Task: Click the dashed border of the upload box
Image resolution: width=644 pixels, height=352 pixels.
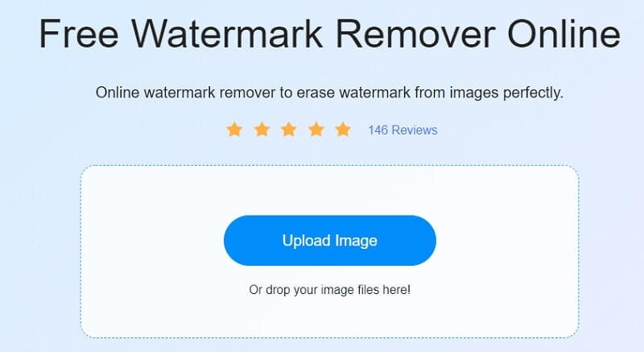Action: click(x=81, y=251)
